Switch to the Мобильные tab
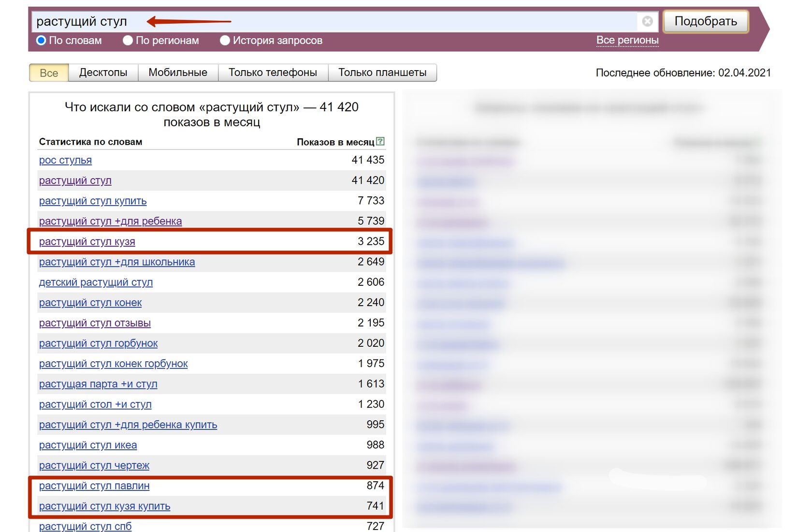Viewport: 812px width, 532px height. [x=178, y=73]
